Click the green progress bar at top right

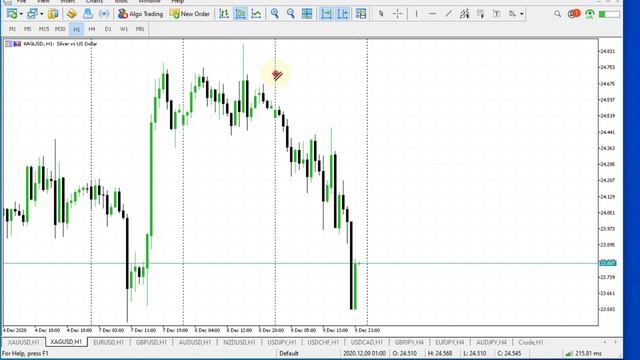point(609,14)
